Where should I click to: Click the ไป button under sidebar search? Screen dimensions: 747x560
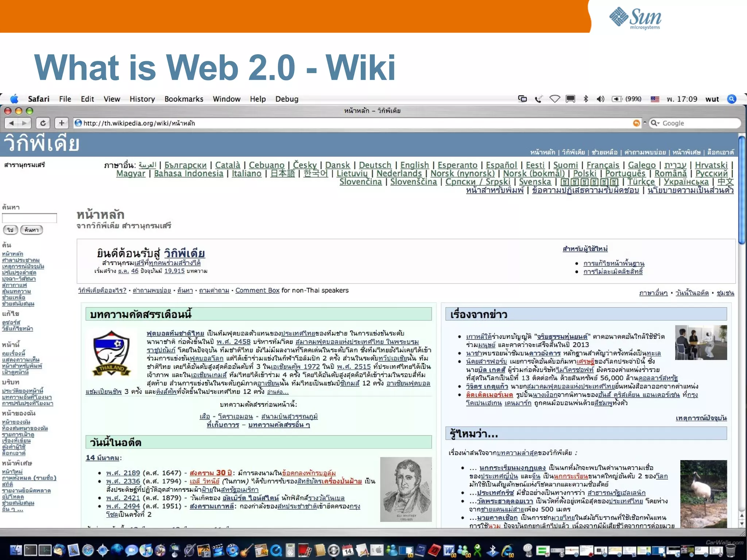click(10, 230)
